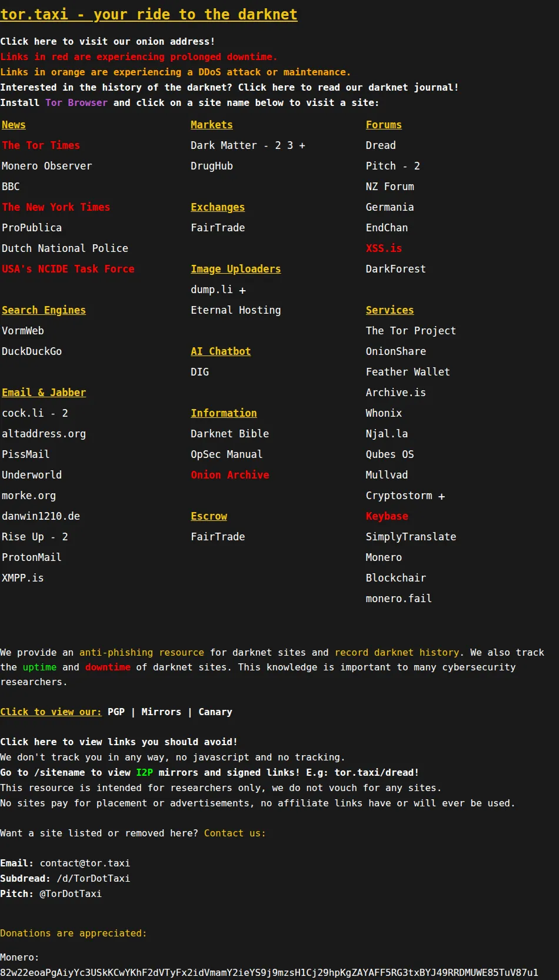Visit altaddress.org
This screenshot has height=980, width=559.
tap(44, 434)
